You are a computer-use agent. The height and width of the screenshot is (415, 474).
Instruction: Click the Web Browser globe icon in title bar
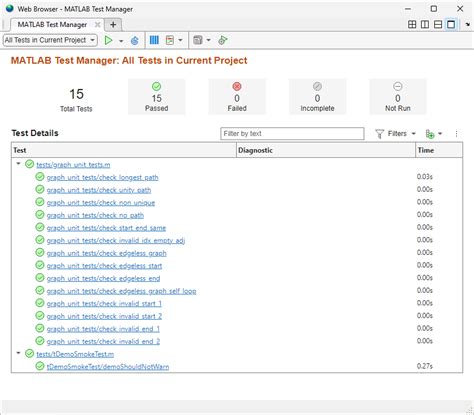9,8
